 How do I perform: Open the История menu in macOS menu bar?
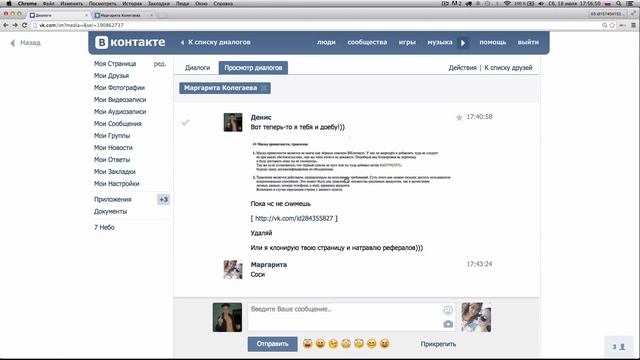[132, 3]
